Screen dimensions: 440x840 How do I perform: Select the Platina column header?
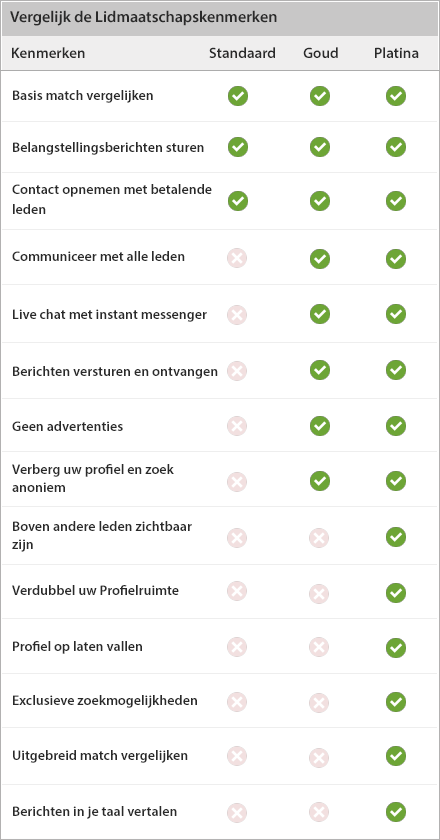point(397,53)
